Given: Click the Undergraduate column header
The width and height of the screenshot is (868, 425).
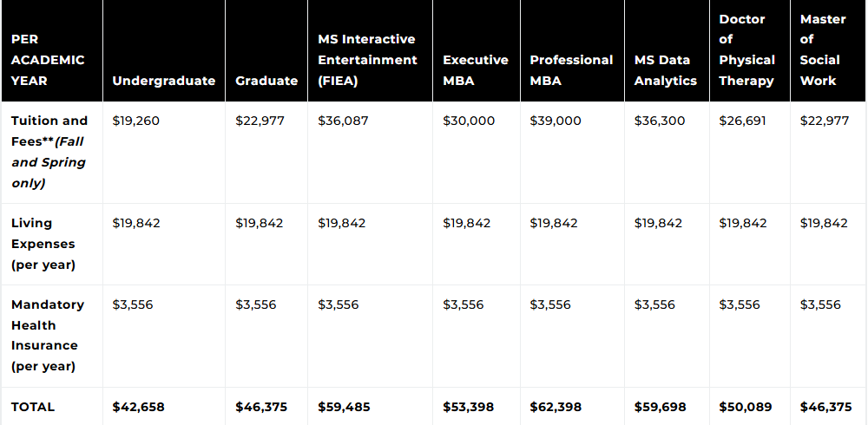Looking at the screenshot, I should [164, 81].
